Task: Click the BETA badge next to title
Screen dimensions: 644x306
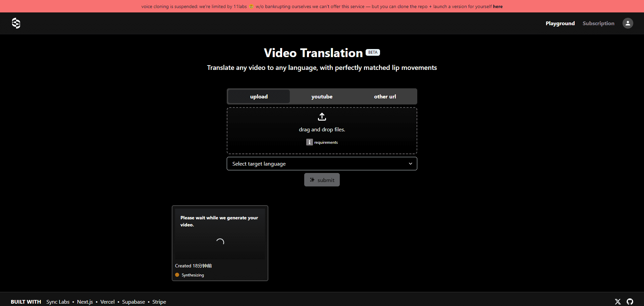Action: coord(373,52)
